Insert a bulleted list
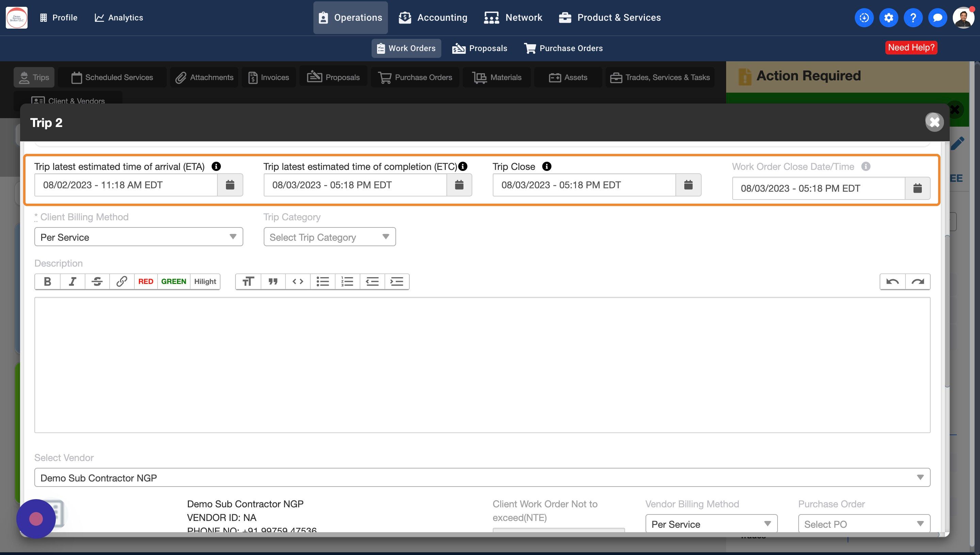Viewport: 980px width, 555px height. (322, 282)
